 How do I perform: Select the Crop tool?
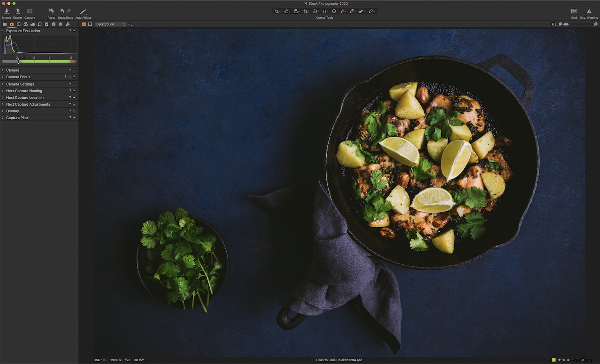tap(306, 11)
